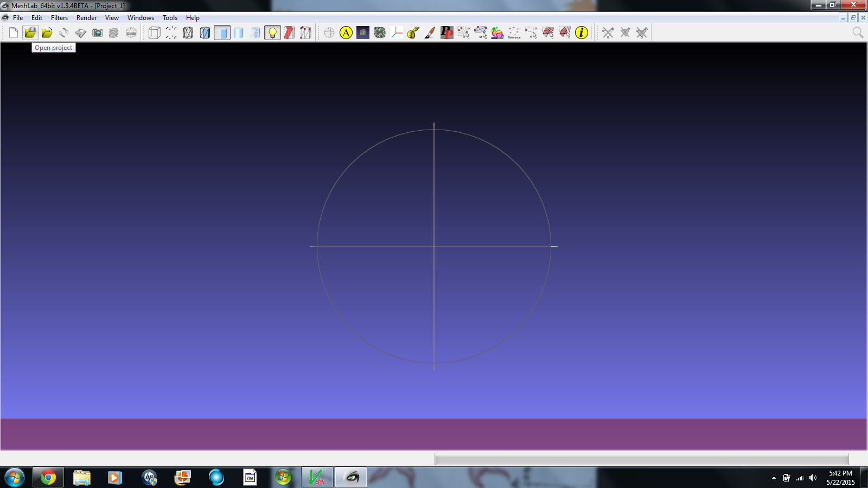Toggle hidden lines render mode

coord(205,33)
